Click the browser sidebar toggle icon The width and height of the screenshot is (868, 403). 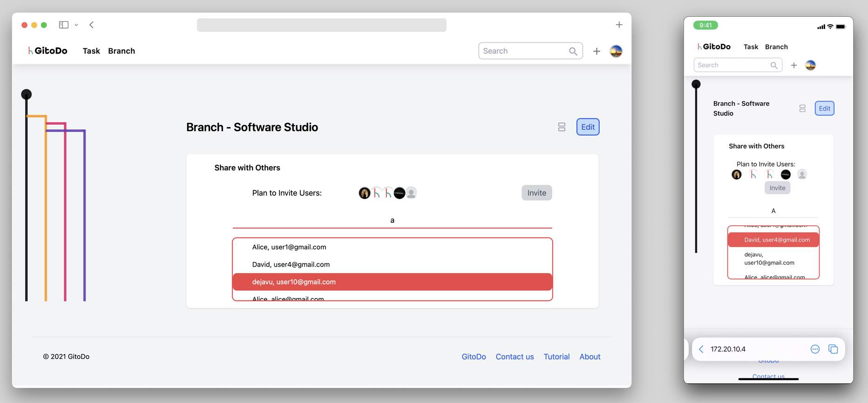[x=64, y=25]
